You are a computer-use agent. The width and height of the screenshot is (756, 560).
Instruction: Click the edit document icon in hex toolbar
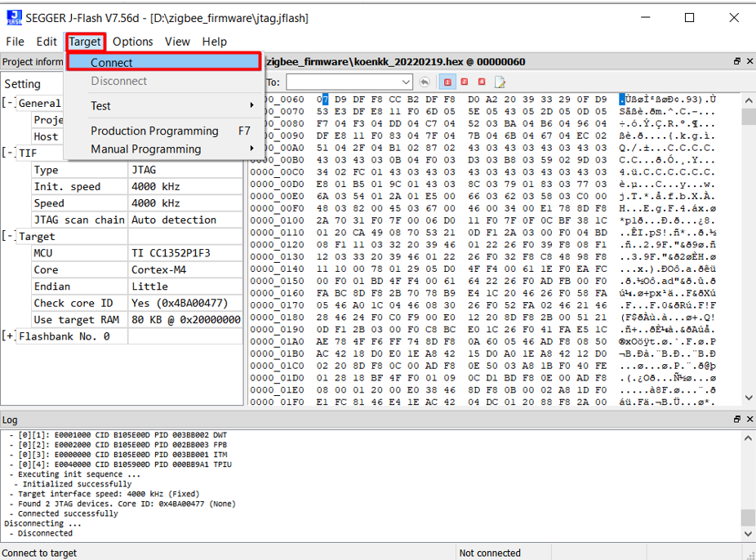point(500,82)
